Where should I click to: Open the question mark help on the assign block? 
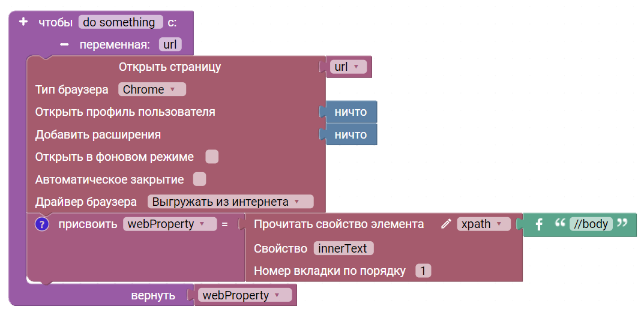click(42, 224)
